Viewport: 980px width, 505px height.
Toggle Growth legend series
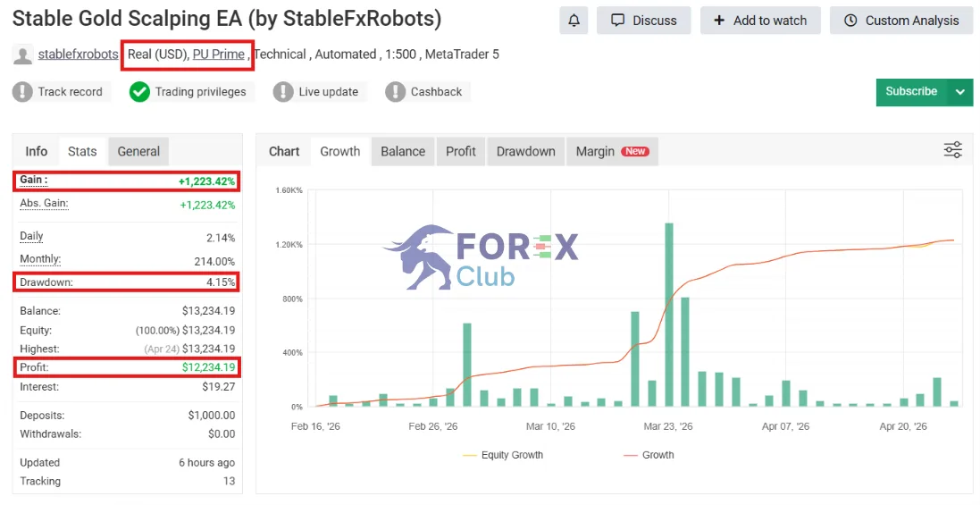point(649,455)
